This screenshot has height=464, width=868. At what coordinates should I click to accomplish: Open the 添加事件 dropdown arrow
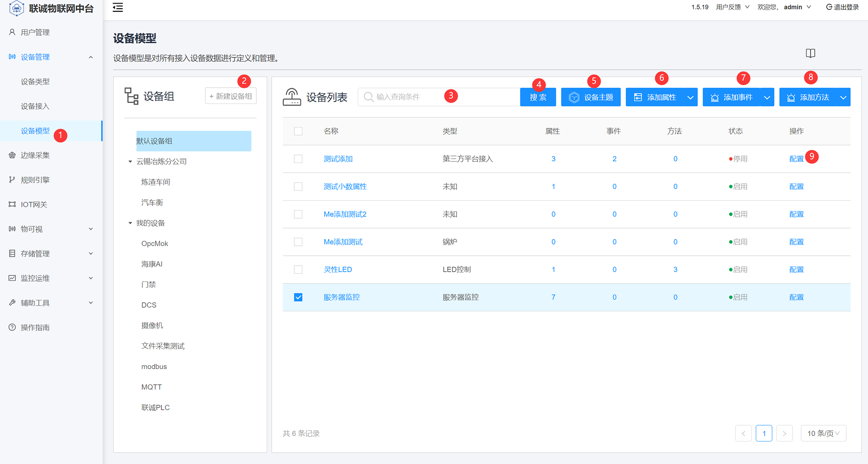click(x=767, y=97)
